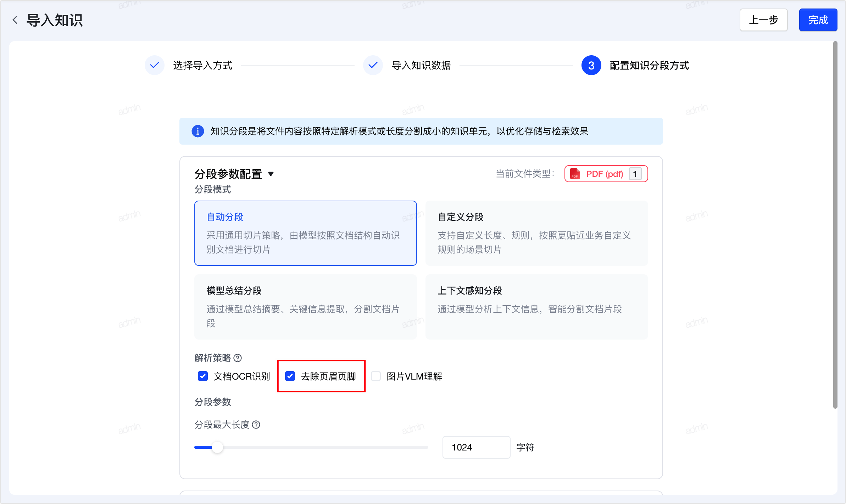The width and height of the screenshot is (846, 504).
Task: Choose the 自定义分段 mode card
Action: pos(537,233)
